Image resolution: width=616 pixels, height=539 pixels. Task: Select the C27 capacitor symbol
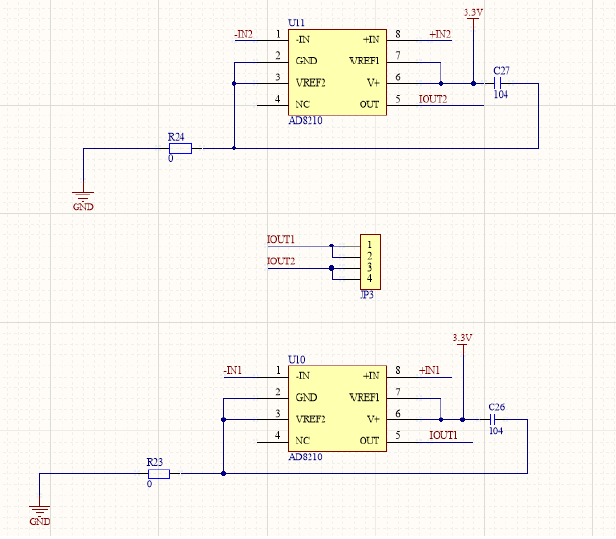pos(497,83)
